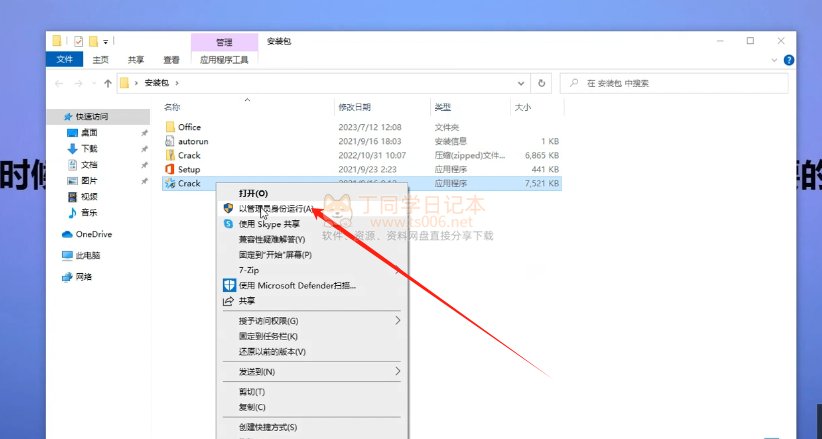Open 桌面 in navigation pane
Viewport: 822px width, 439px height.
click(89, 133)
